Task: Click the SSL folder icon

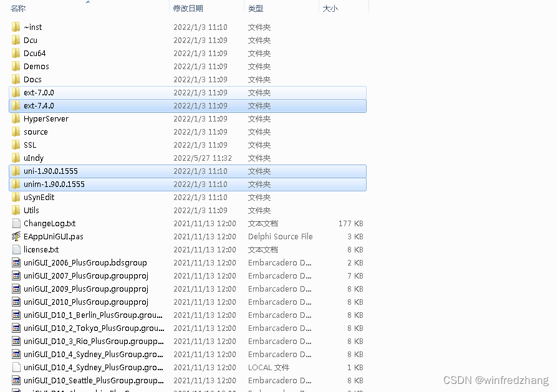Action: pos(16,145)
